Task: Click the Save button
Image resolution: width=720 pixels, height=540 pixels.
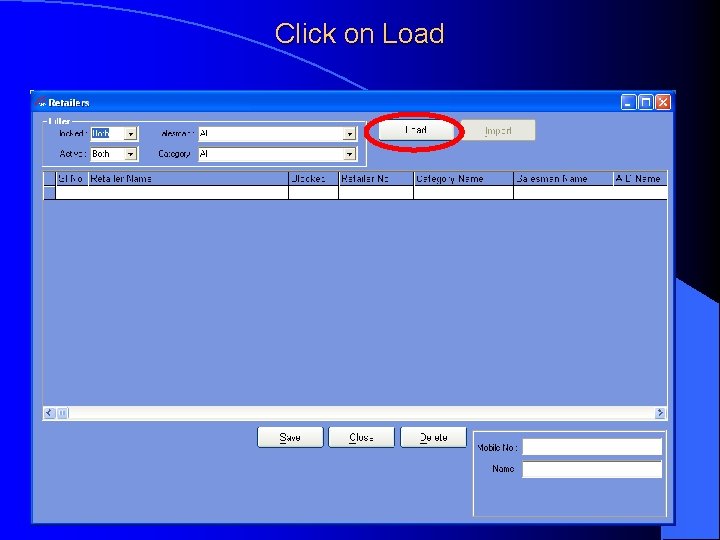Action: click(290, 437)
